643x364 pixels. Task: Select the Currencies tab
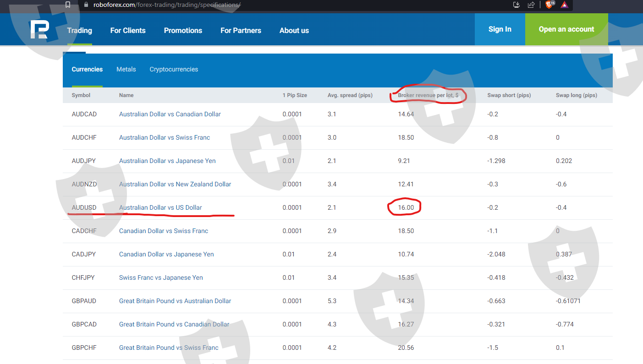coord(87,69)
